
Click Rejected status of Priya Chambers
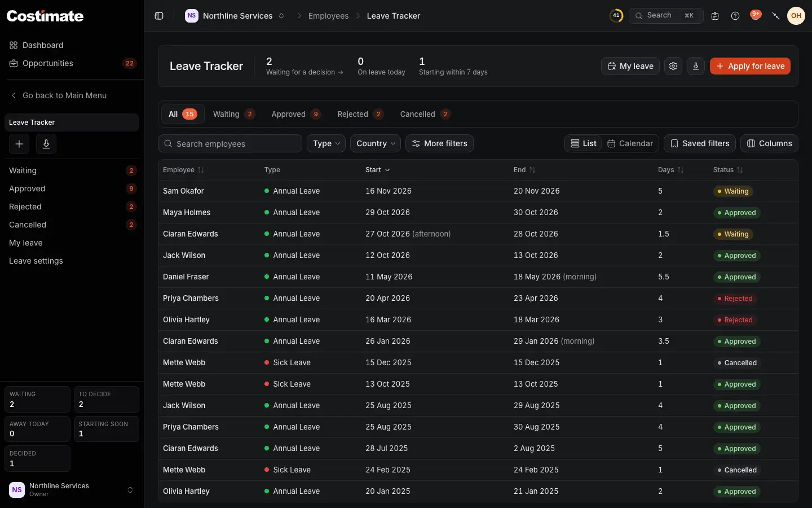pos(735,299)
